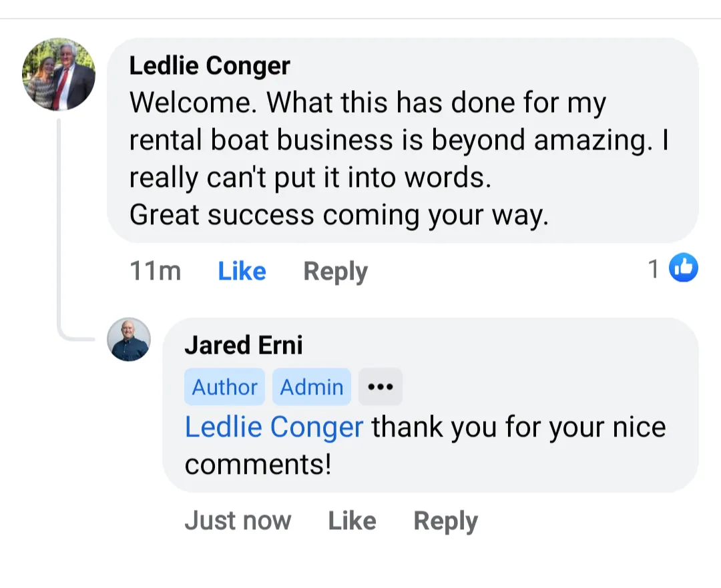Click the Admin badge

(x=312, y=386)
